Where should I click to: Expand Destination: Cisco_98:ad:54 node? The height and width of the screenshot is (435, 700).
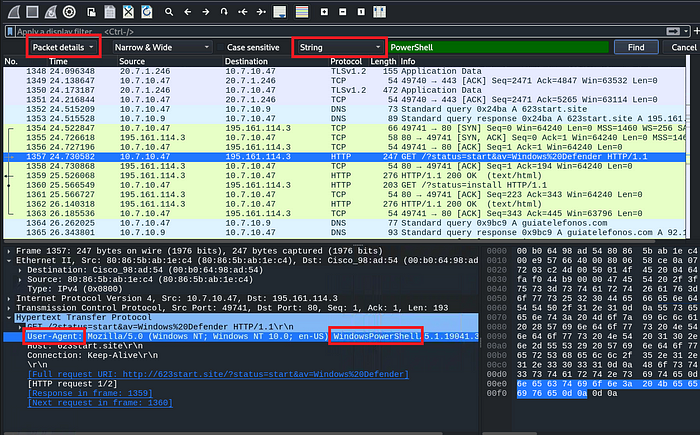[20, 270]
